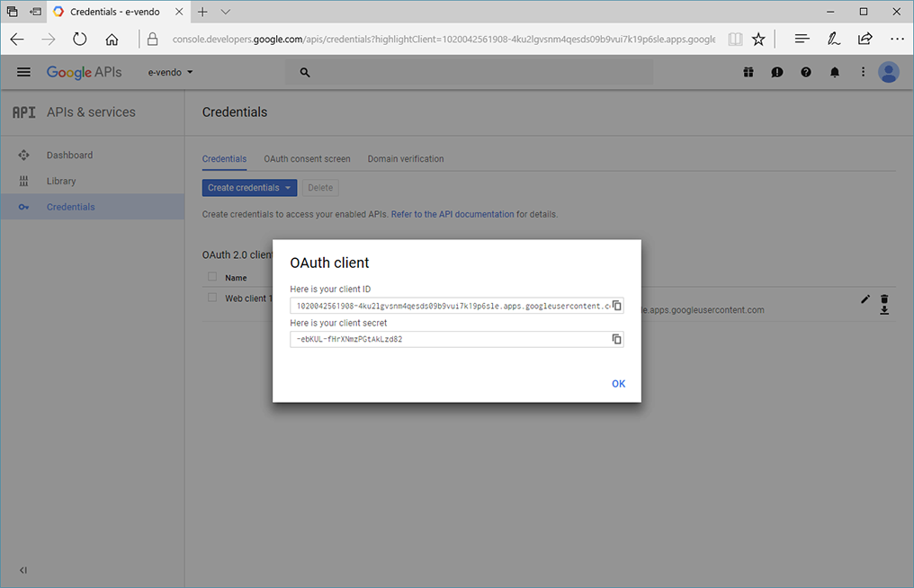Open the Edge Hub icon
Image resolution: width=914 pixels, height=588 pixels.
point(802,39)
